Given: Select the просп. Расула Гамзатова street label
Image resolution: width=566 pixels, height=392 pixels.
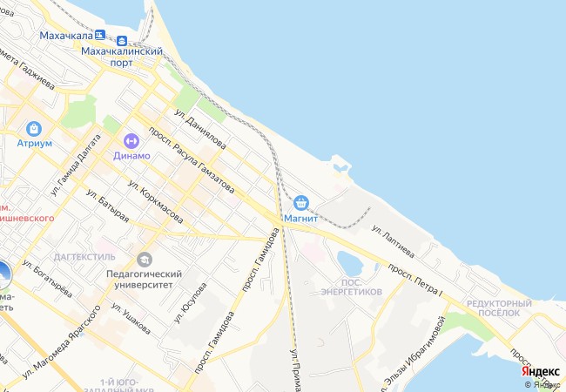Looking at the screenshot, I should 192,160.
